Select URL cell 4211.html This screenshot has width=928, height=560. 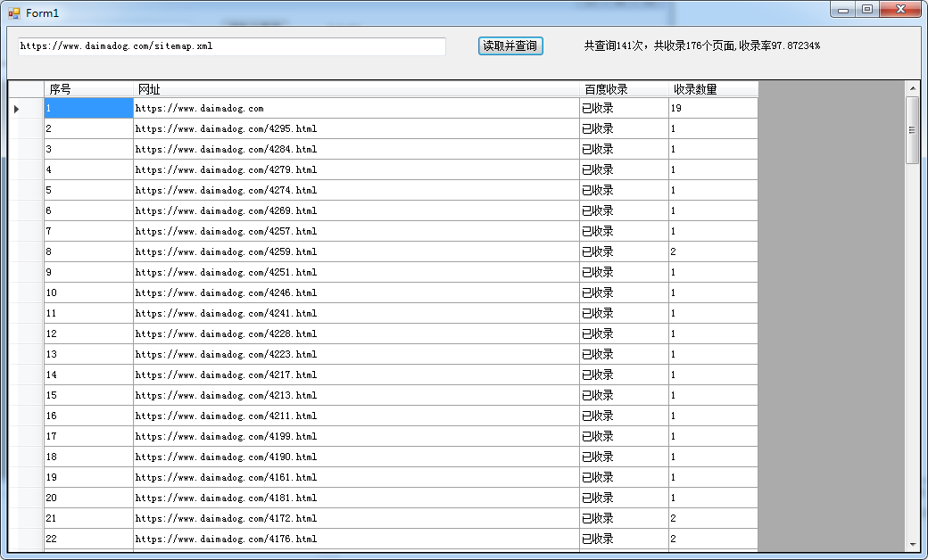tap(356, 416)
